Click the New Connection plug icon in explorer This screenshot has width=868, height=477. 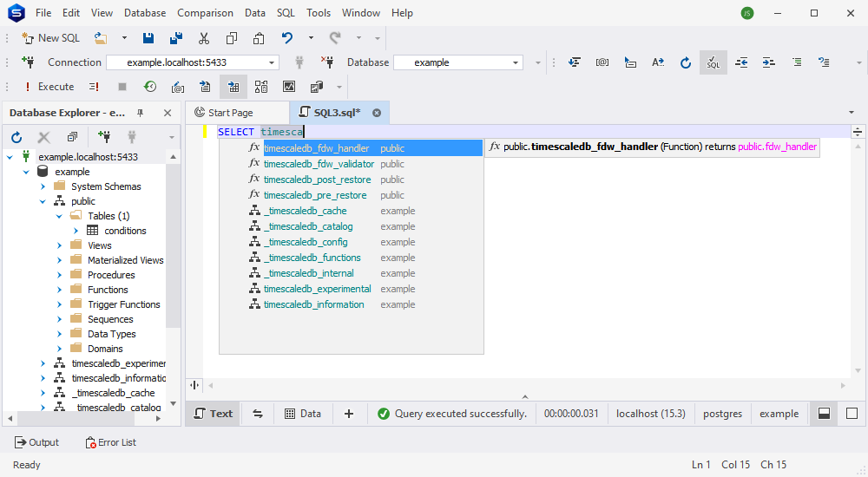(x=104, y=137)
